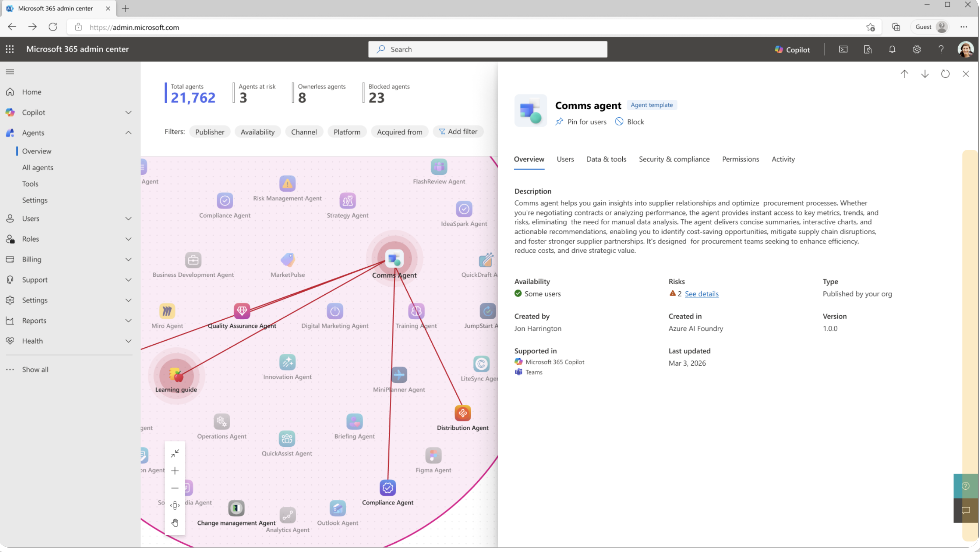Expand the Billing navigation section

pos(129,260)
